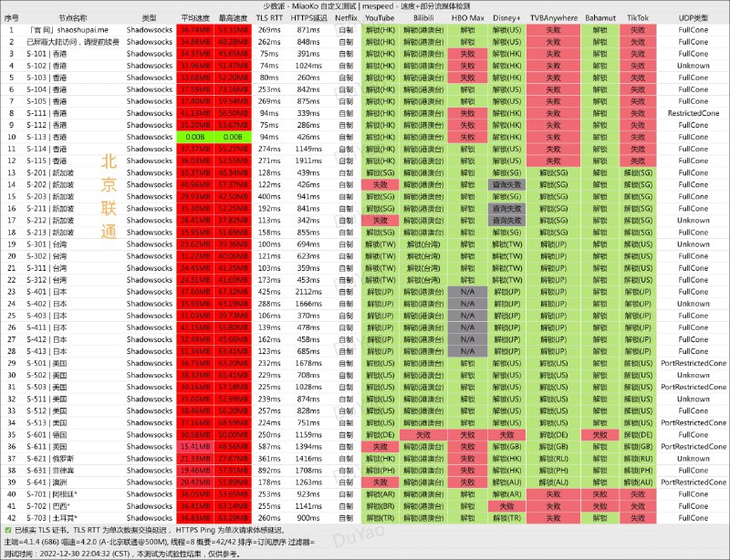Click the HTTPS延迟 column header

click(308, 18)
